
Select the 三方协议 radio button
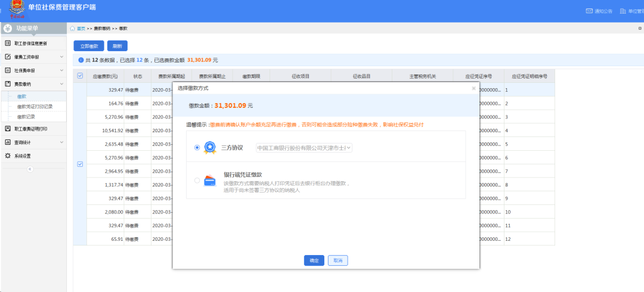click(197, 147)
